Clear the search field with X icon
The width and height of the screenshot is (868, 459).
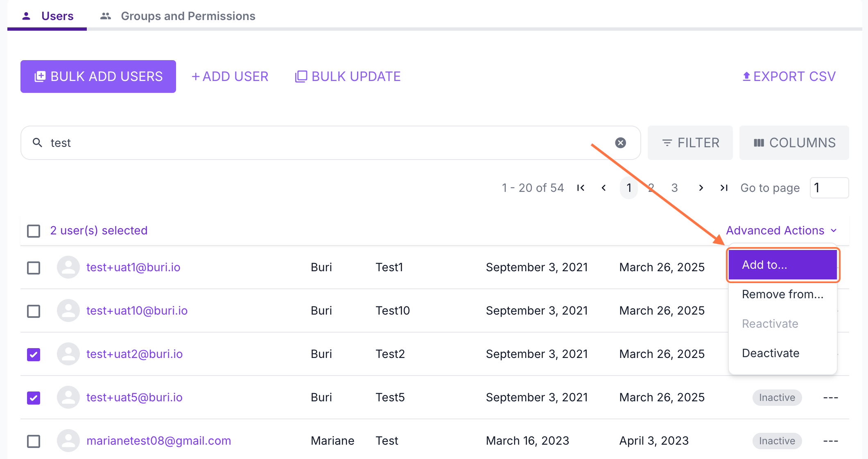point(620,143)
